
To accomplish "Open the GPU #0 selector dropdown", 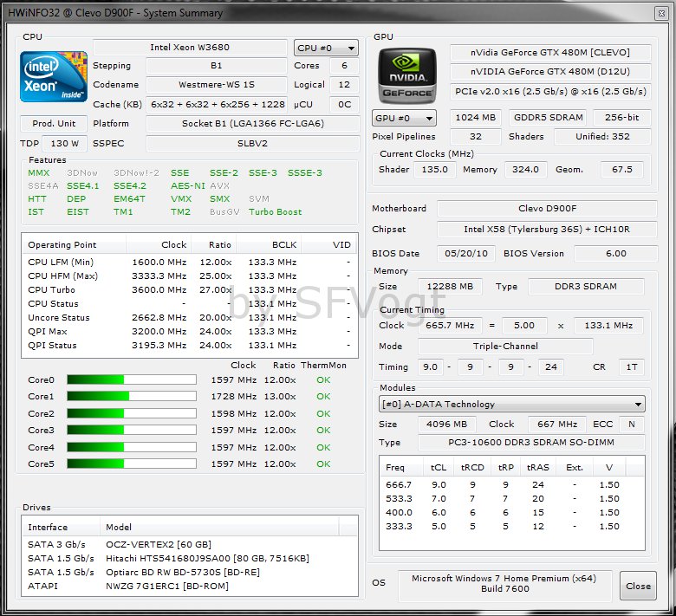I will pos(404,118).
